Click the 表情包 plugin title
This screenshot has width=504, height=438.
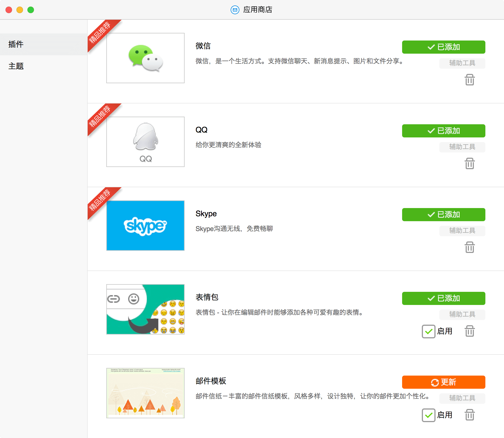[207, 297]
